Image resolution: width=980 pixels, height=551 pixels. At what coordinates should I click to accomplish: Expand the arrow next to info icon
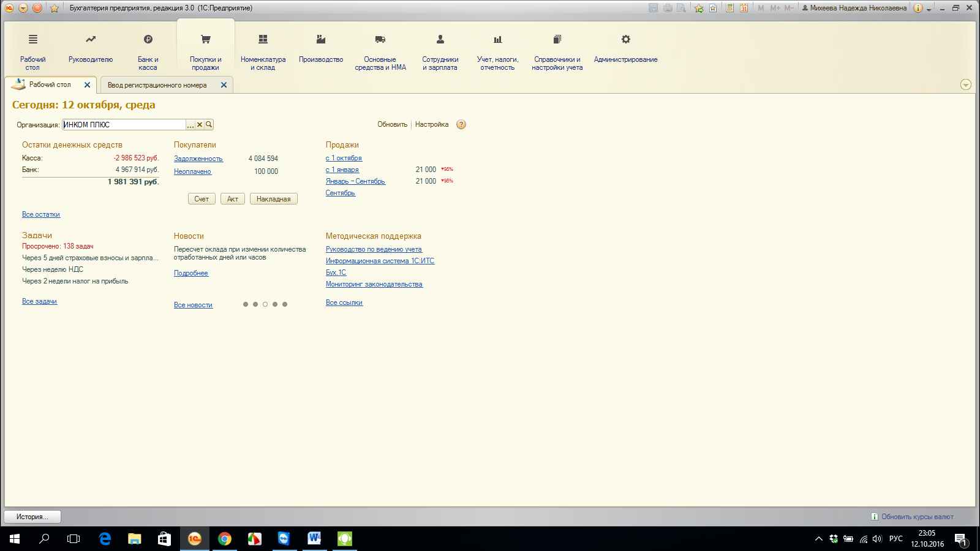(x=929, y=9)
